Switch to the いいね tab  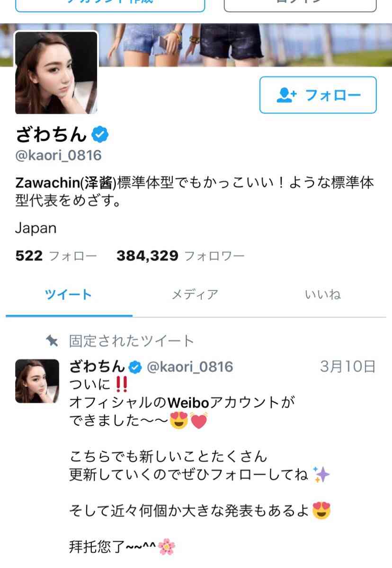(x=322, y=295)
